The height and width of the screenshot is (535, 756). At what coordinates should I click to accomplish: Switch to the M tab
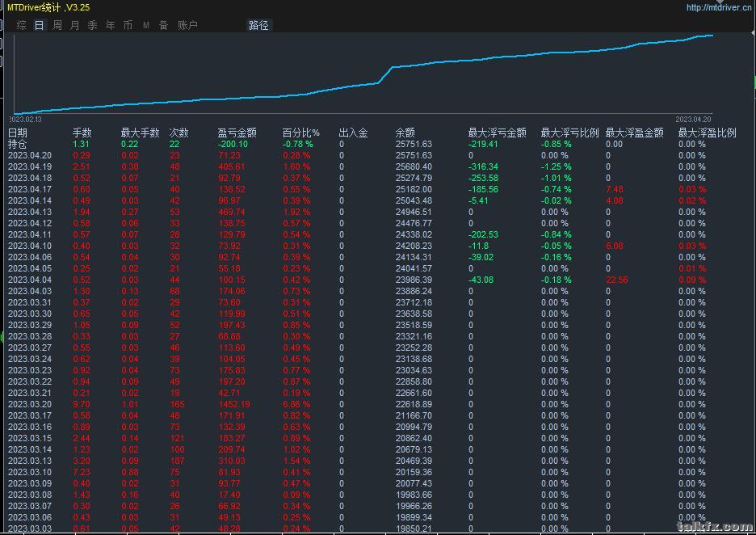pyautogui.click(x=146, y=25)
